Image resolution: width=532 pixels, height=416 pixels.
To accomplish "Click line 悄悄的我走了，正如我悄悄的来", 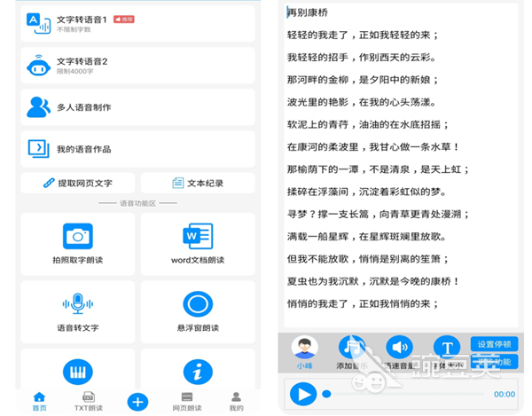I will point(363,303).
